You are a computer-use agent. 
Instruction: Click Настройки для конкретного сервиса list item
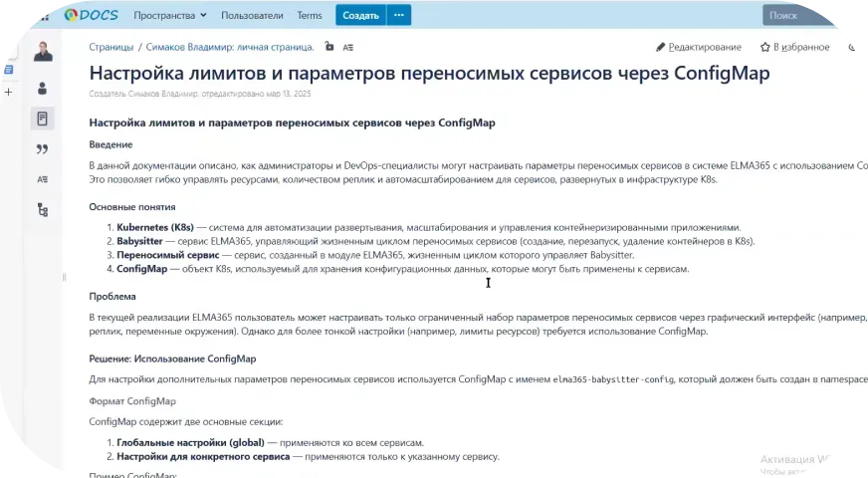coord(203,456)
